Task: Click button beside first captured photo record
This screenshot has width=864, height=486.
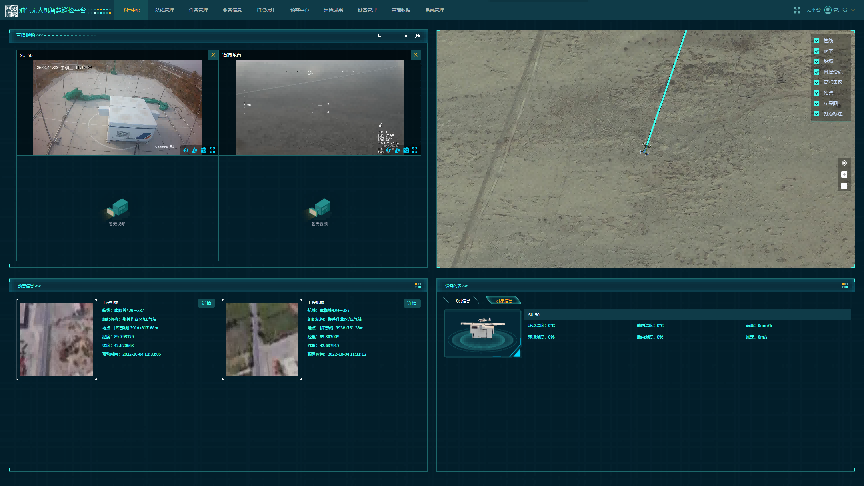Action: pyautogui.click(x=206, y=303)
